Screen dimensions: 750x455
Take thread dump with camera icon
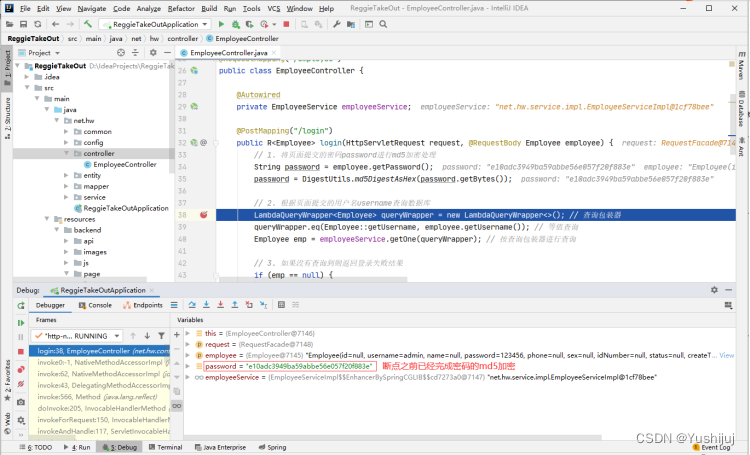pyautogui.click(x=21, y=402)
